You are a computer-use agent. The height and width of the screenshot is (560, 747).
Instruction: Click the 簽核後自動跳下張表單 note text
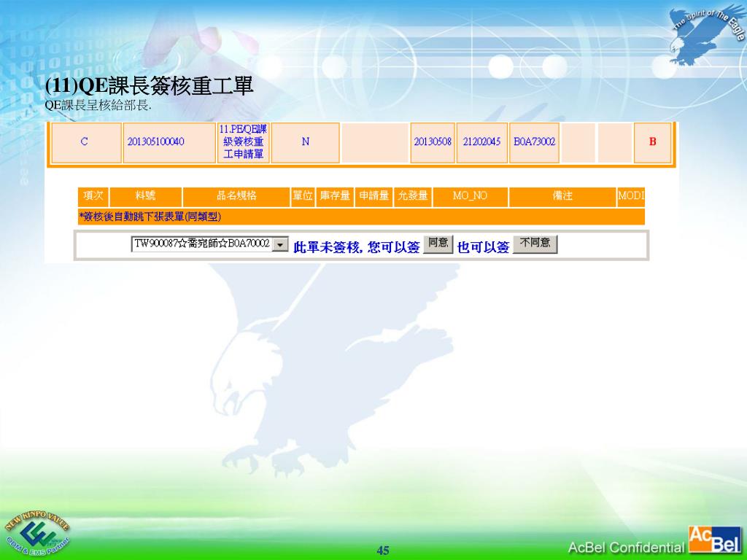point(150,217)
